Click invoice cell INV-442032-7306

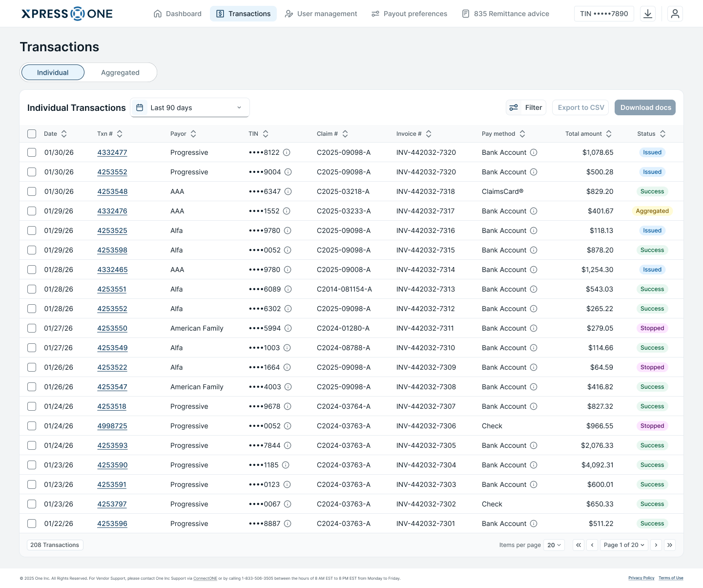426,426
